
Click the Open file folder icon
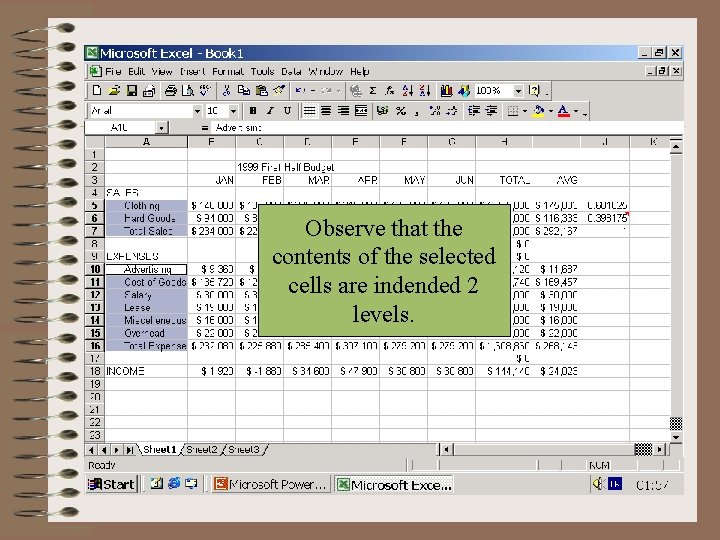114,90
